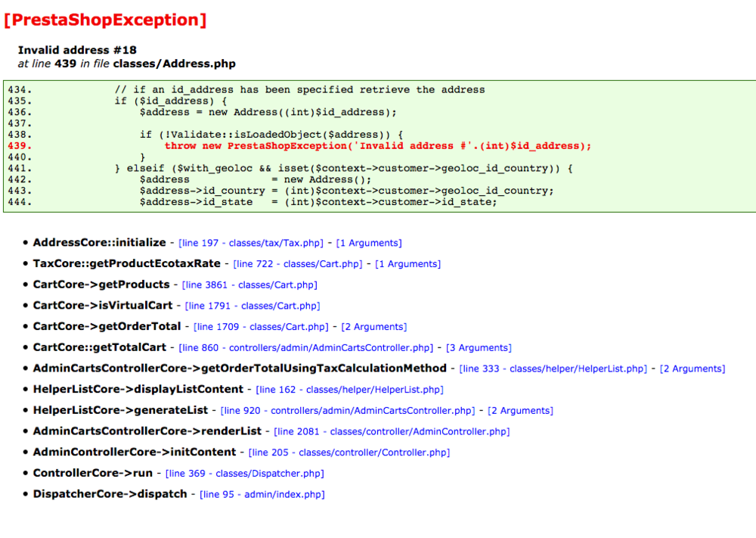This screenshot has width=756, height=538.
Task: Click 'AdminControllerCore->initContent' stack entry
Action: pyautogui.click(x=135, y=452)
